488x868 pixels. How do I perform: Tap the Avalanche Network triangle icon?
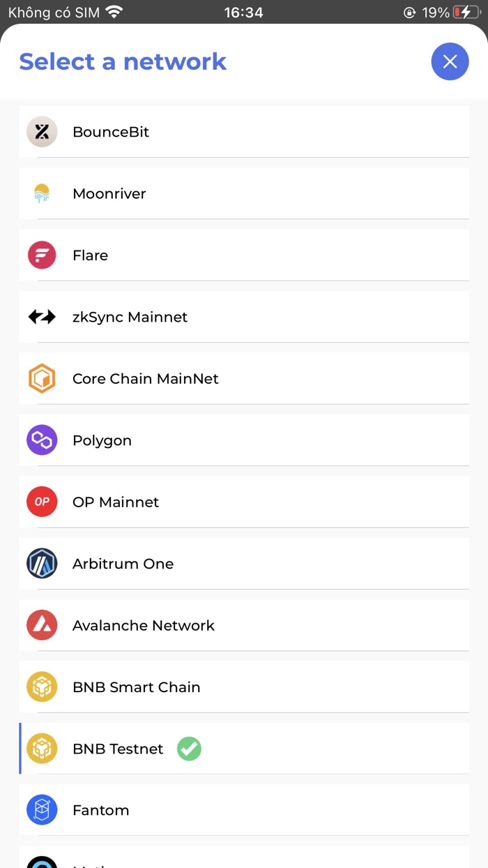42,625
